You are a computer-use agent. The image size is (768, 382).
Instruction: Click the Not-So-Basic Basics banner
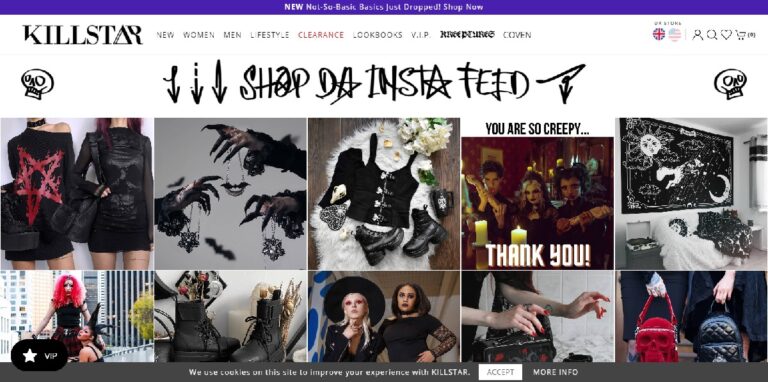(x=384, y=7)
